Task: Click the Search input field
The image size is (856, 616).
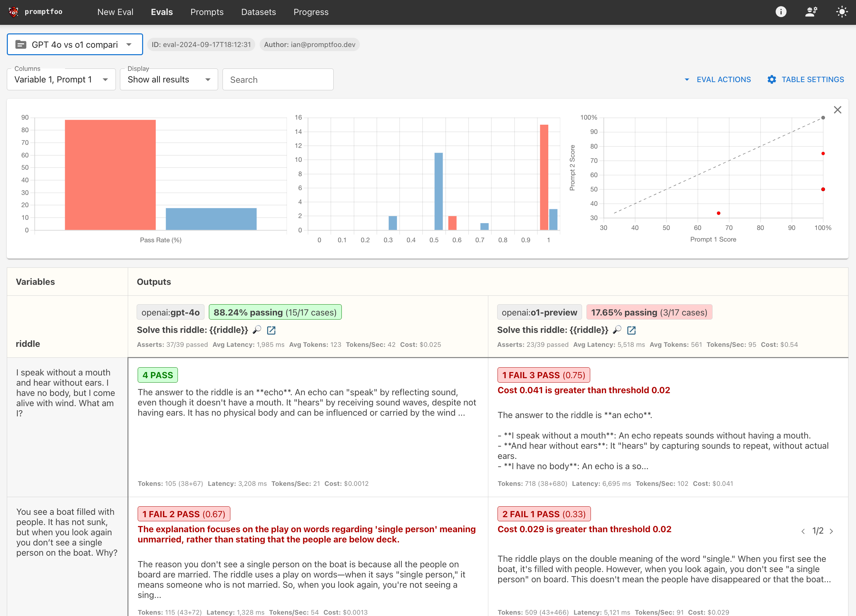Action: (278, 80)
